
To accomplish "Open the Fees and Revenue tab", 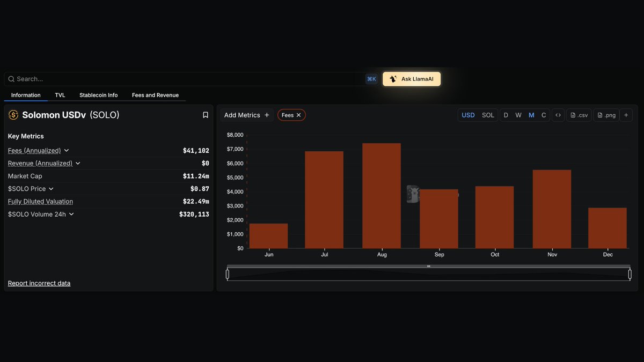I will tap(155, 95).
